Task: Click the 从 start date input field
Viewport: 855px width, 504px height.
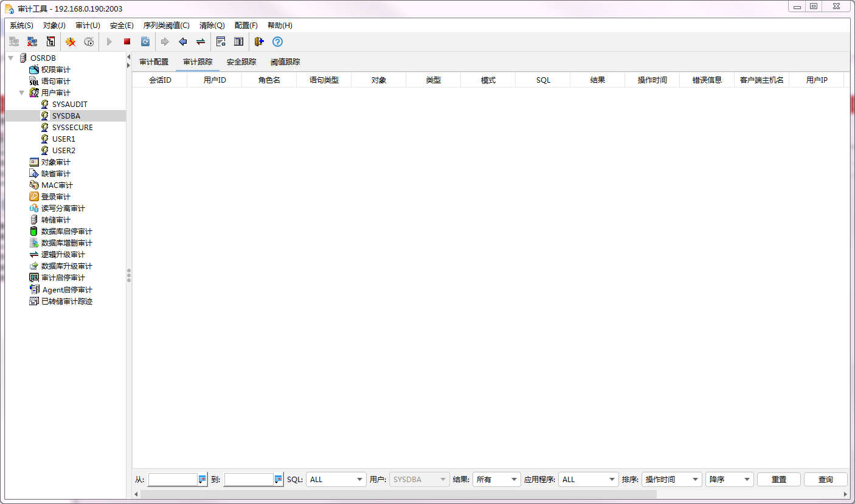Action: (173, 479)
